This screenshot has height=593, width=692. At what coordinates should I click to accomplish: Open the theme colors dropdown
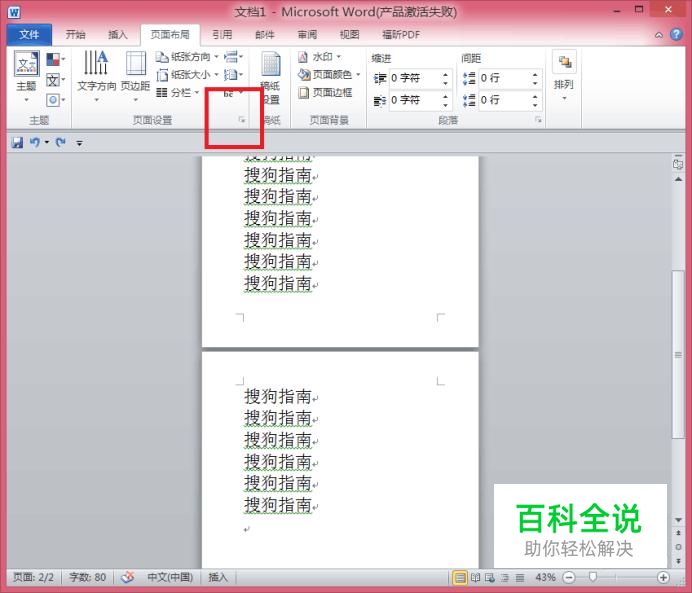coord(56,59)
